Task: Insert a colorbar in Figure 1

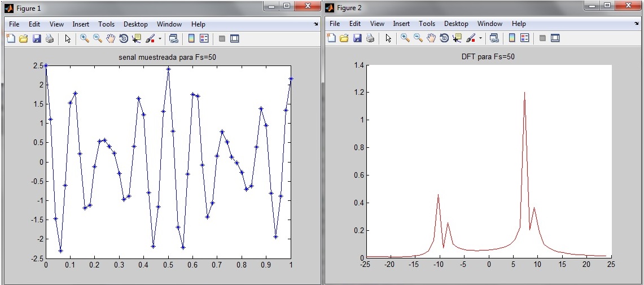Action: tap(191, 39)
